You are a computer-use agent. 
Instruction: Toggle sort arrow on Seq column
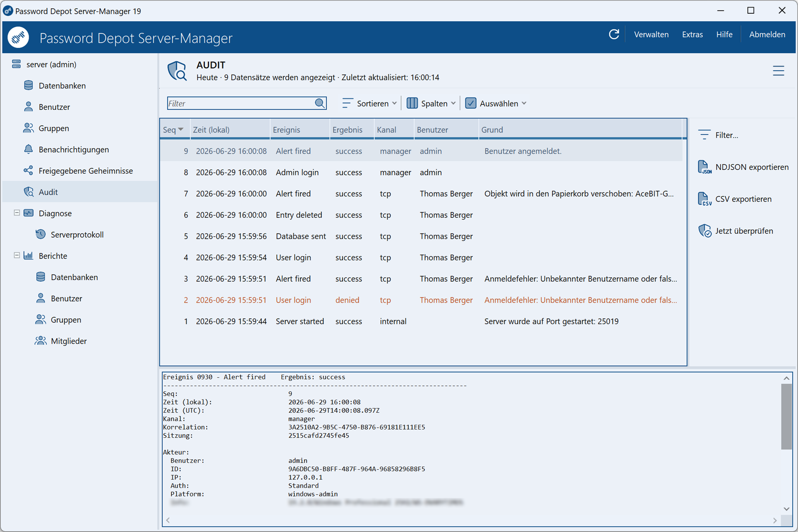coord(181,129)
